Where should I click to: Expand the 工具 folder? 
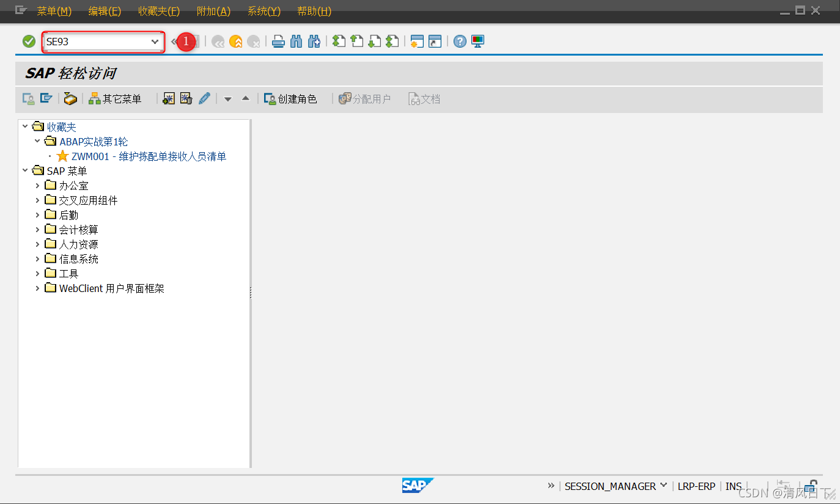pos(37,273)
